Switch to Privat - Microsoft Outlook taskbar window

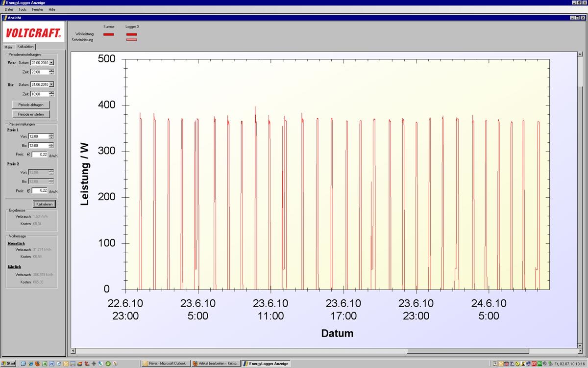pyautogui.click(x=165, y=364)
